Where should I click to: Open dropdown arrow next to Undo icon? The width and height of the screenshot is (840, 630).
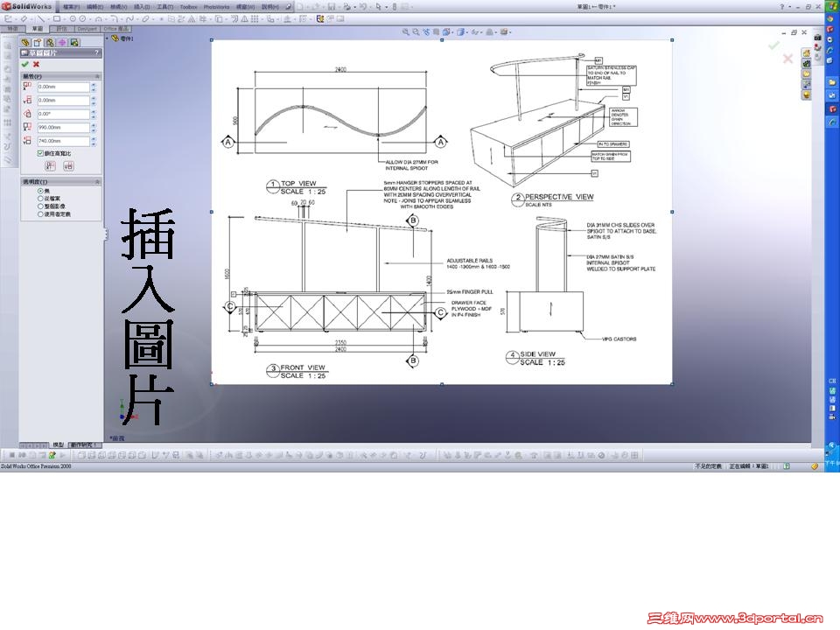[x=370, y=7]
